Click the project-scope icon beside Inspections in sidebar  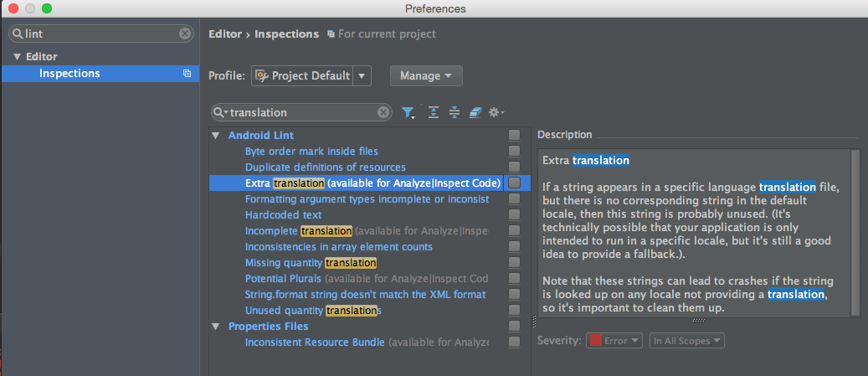(x=187, y=74)
